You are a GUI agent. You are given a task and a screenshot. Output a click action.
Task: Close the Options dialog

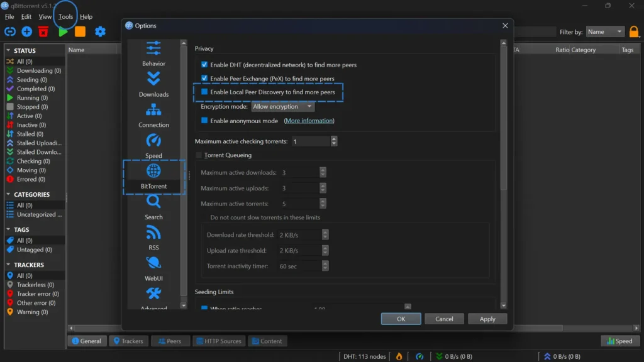coord(505,25)
